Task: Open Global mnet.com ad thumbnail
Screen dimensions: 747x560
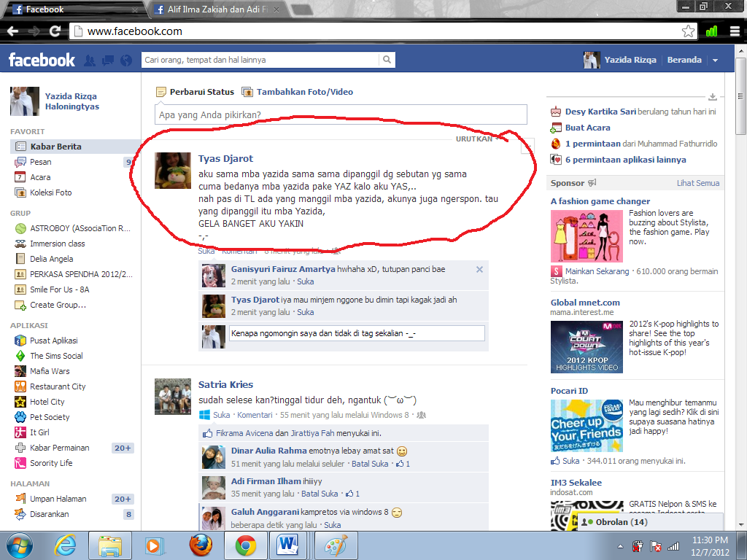Action: [x=587, y=346]
